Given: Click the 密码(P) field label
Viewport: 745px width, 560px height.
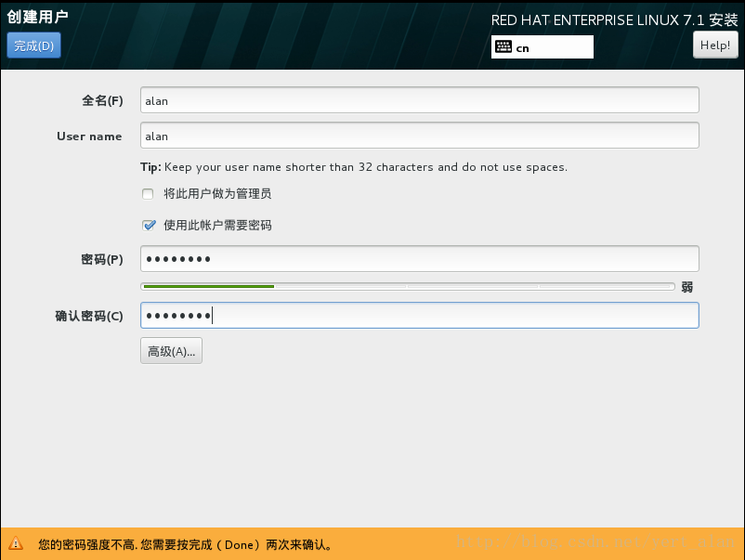Looking at the screenshot, I should point(102,259).
